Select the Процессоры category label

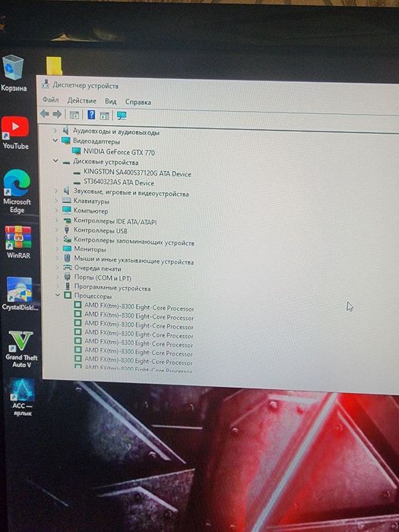click(x=93, y=296)
